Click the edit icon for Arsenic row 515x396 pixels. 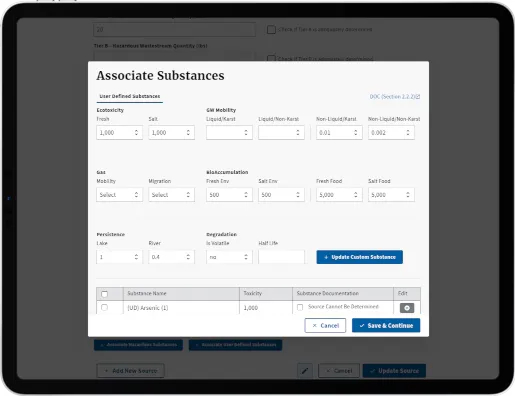point(407,308)
